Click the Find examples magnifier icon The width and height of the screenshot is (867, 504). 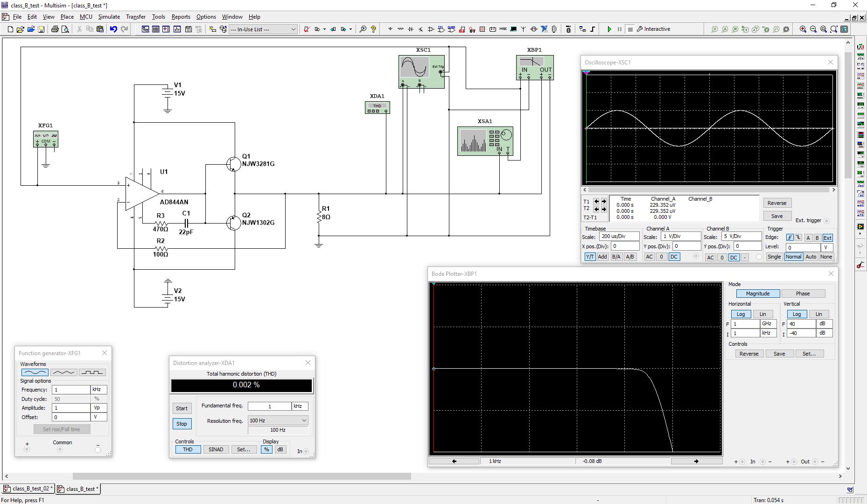click(363, 29)
